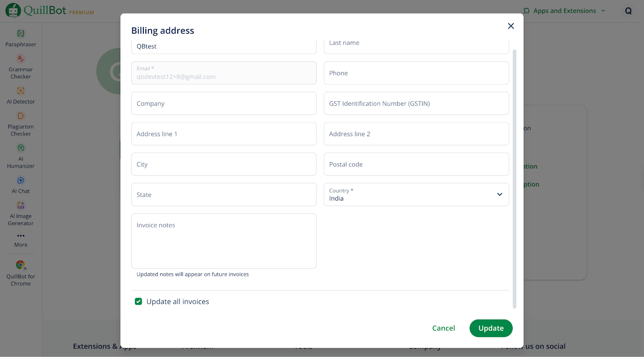
Task: Launch the Plagiarism Checker icon
Action: click(x=21, y=116)
